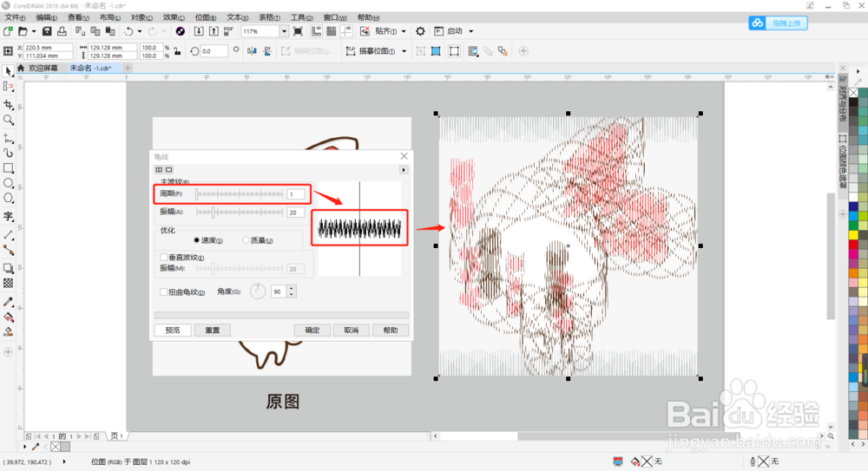Select the Pick tool in toolbox
This screenshot has width=868, height=471.
(x=9, y=71)
